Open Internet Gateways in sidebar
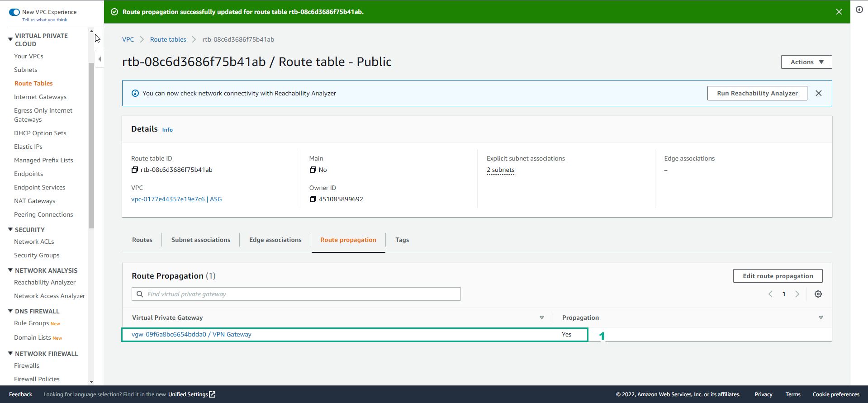This screenshot has height=403, width=868. (40, 97)
